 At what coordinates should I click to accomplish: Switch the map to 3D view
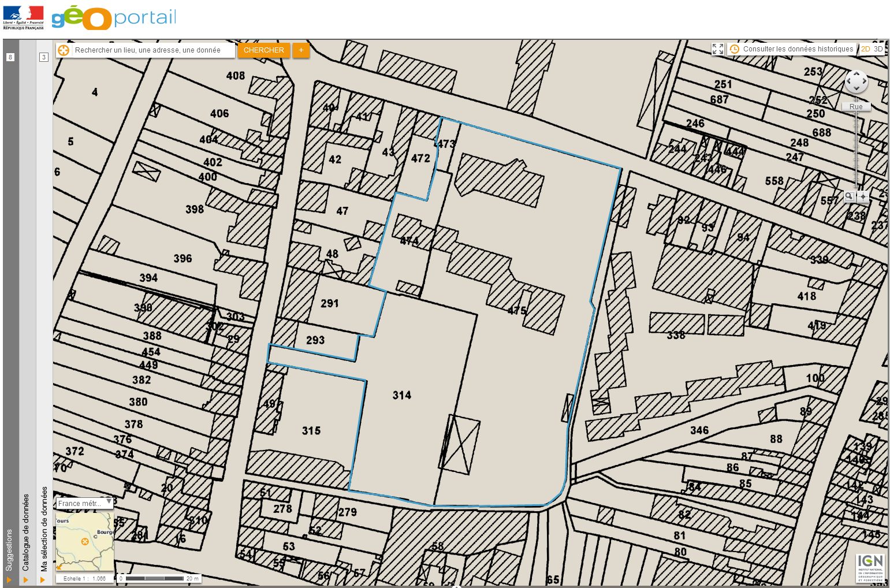878,49
